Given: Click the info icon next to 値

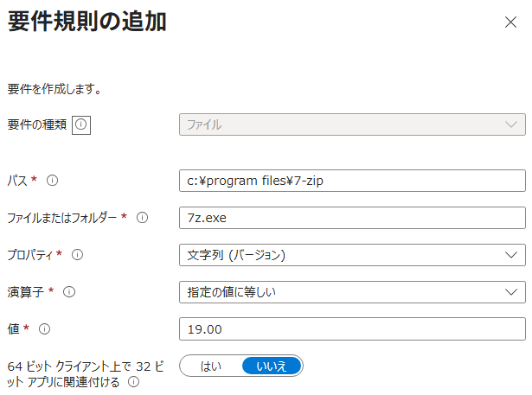Looking at the screenshot, I should pyautogui.click(x=44, y=328).
